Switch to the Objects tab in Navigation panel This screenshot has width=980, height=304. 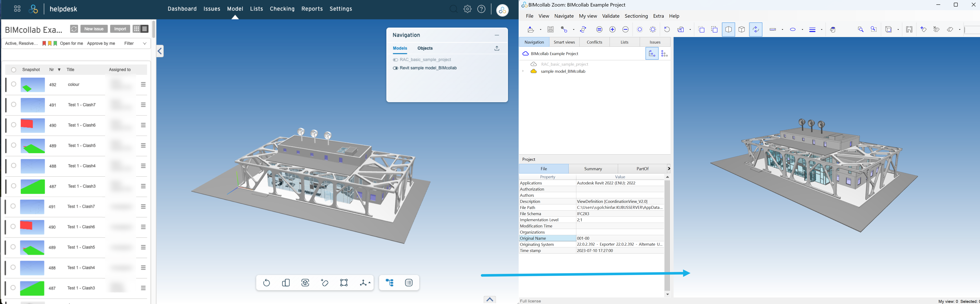click(x=425, y=48)
